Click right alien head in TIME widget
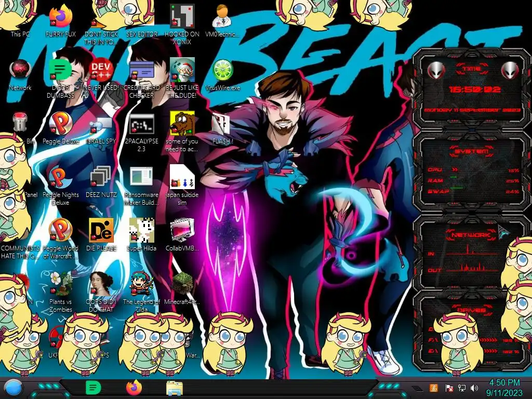The image size is (532, 399). tap(510, 70)
